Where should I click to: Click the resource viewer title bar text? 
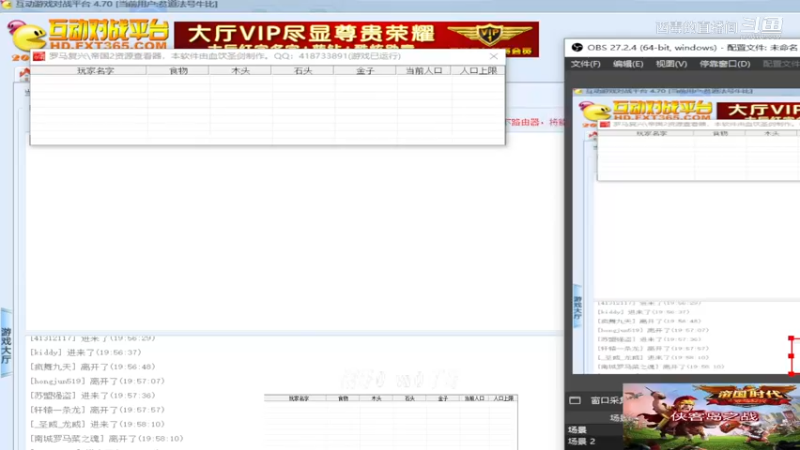(x=224, y=56)
